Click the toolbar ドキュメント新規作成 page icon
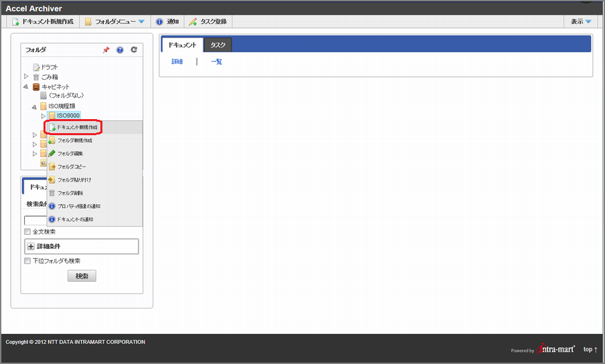 click(x=15, y=21)
